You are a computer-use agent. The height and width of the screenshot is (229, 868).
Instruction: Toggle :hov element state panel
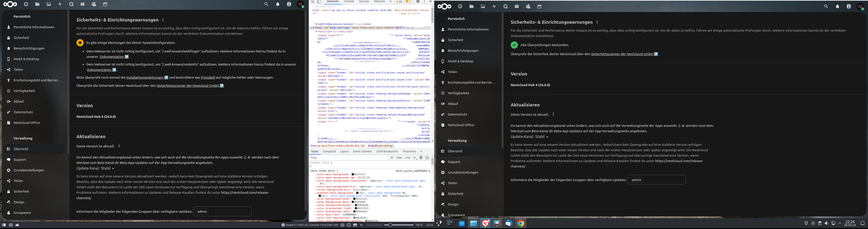[x=399, y=158]
